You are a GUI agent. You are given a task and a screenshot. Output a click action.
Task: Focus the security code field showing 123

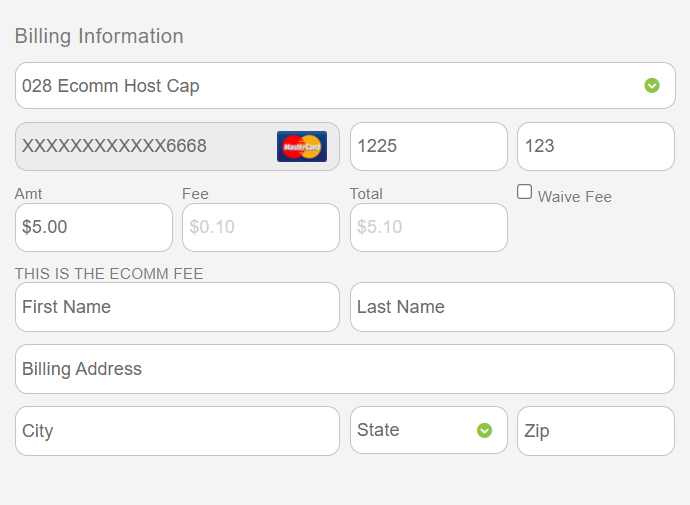[595, 146]
